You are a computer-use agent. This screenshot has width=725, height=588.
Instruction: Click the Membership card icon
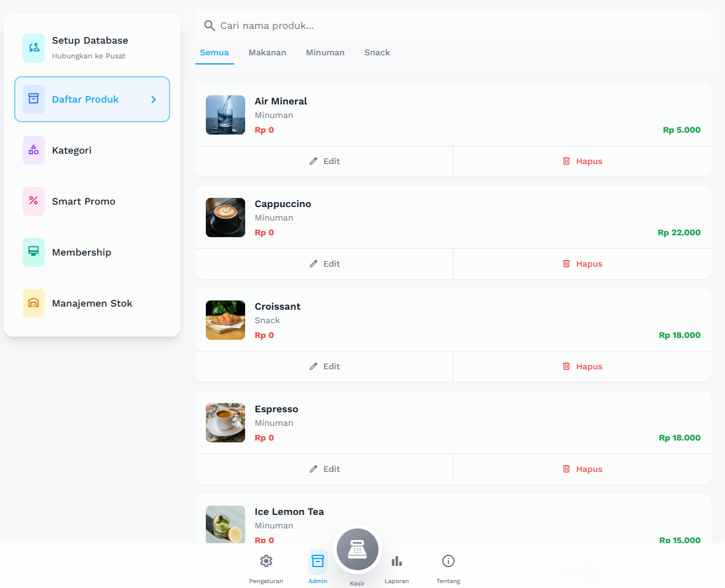34,252
